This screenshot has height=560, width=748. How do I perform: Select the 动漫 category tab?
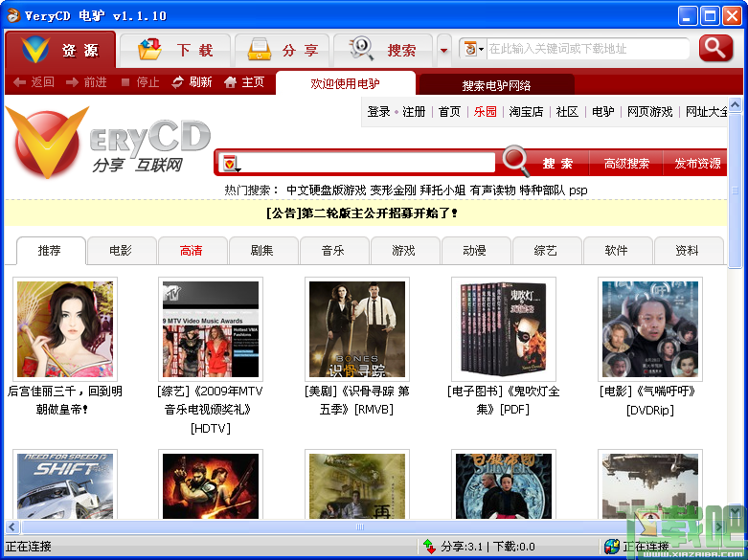coord(475,251)
